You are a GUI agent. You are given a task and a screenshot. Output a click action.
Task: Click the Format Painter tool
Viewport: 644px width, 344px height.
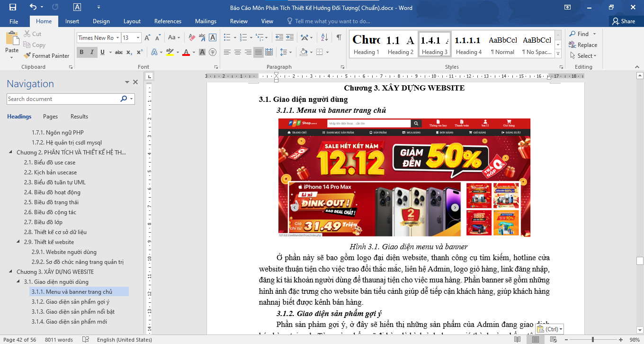click(46, 55)
